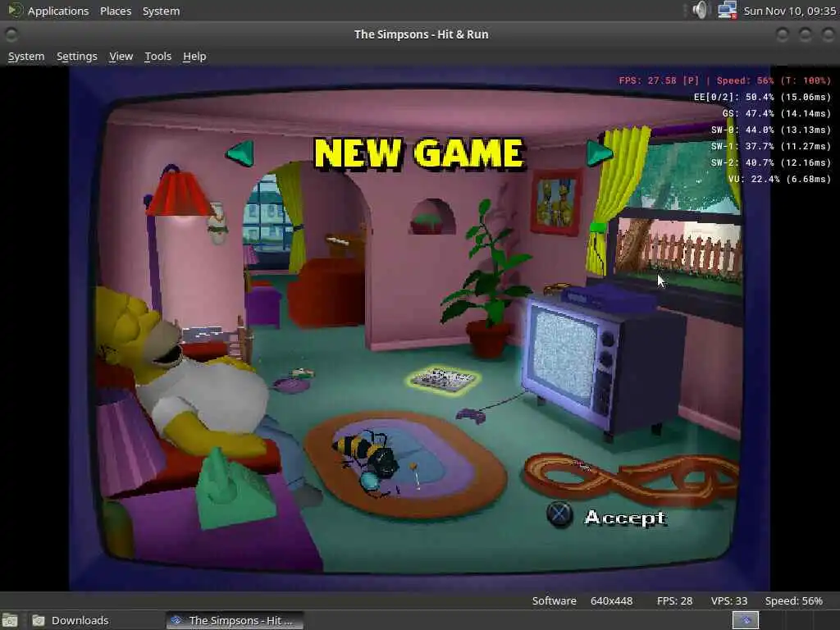Click the race track toy on floor

[632, 478]
